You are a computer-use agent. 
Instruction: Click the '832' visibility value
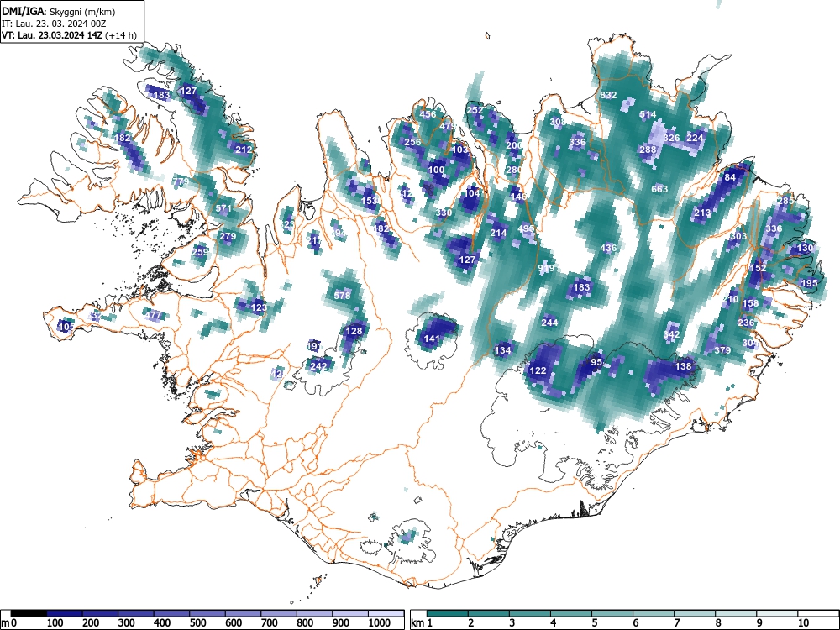pyautogui.click(x=608, y=95)
